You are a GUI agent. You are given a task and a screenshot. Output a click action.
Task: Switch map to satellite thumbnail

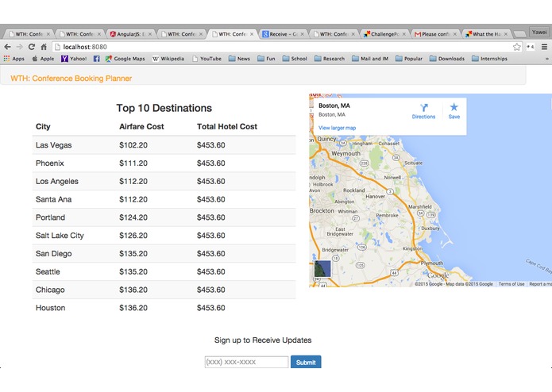(x=322, y=269)
